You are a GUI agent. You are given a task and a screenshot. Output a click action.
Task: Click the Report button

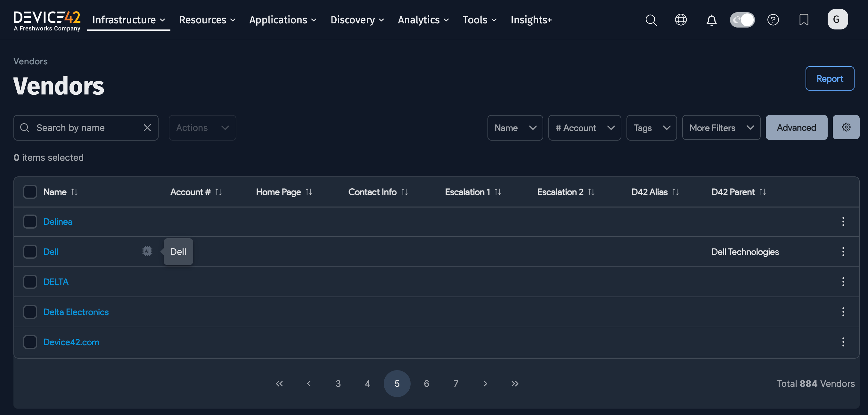(x=830, y=78)
